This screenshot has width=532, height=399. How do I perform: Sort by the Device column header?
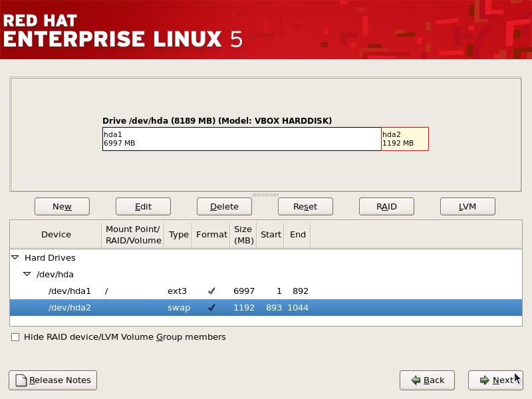[x=56, y=235]
